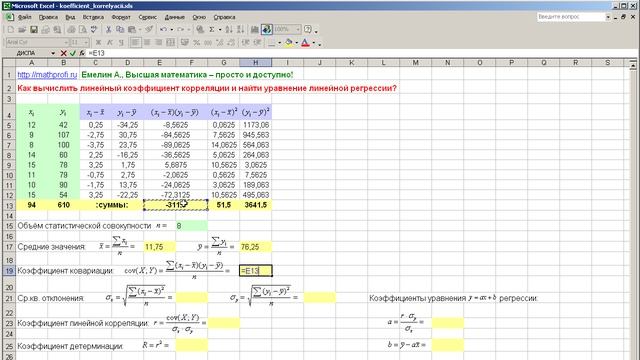Image resolution: width=640 pixels, height=360 pixels.
Task: Open Excel Help question mark icon
Action: [x=307, y=29]
